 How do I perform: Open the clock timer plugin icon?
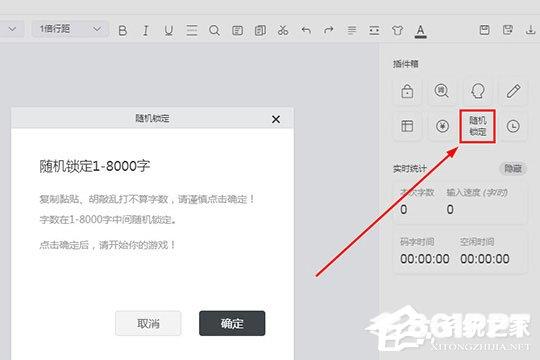(x=513, y=126)
